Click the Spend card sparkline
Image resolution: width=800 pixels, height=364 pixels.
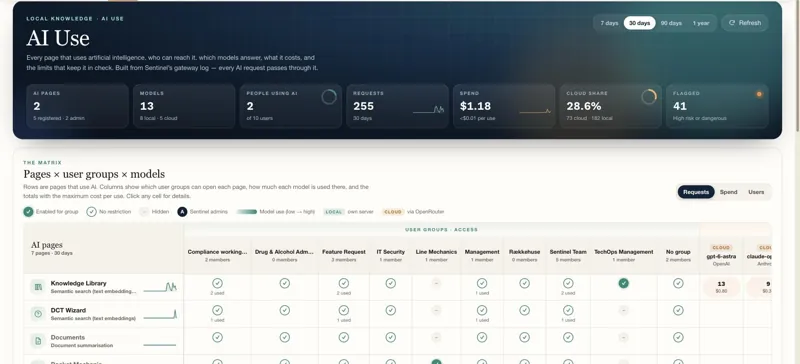pyautogui.click(x=535, y=110)
